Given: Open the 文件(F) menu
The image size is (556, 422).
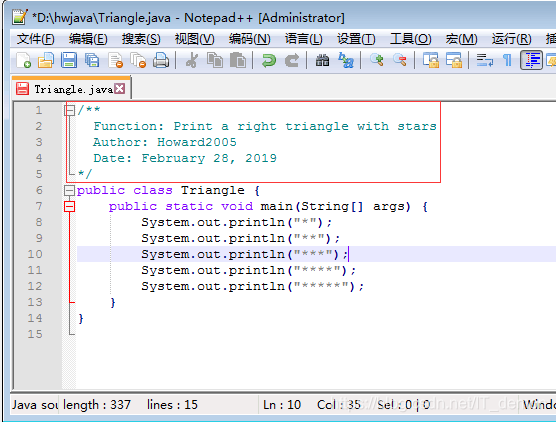Looking at the screenshot, I should [x=35, y=39].
